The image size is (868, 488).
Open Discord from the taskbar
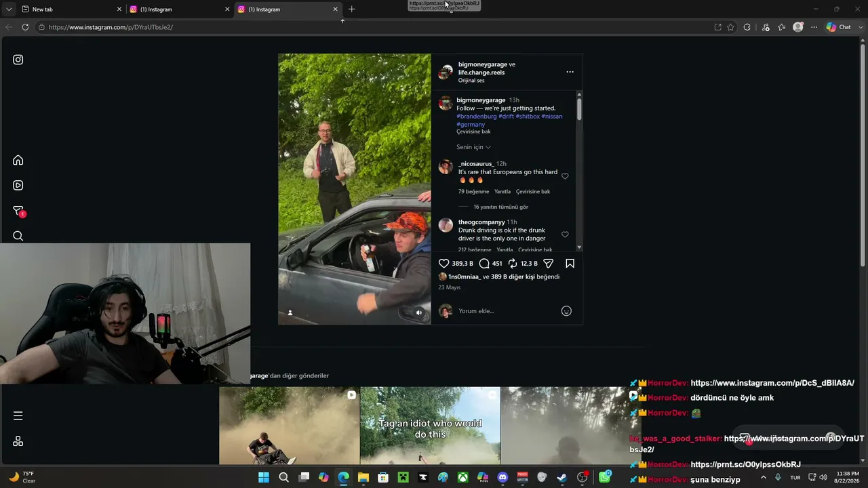click(x=502, y=477)
